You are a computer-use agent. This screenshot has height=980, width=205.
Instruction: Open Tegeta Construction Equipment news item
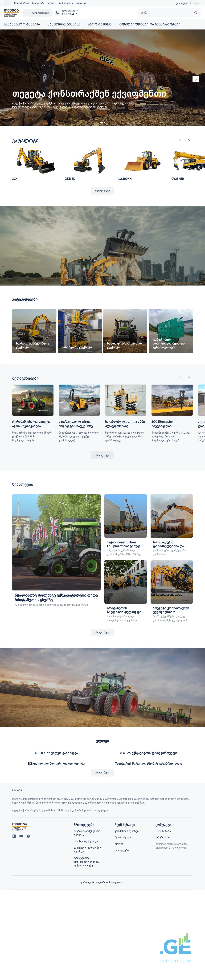(126, 525)
